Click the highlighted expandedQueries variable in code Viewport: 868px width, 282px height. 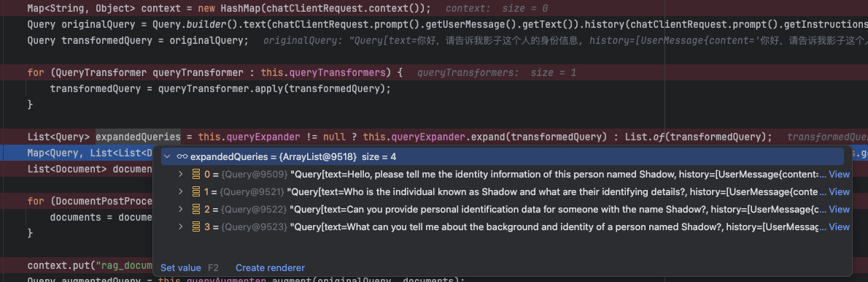pos(139,137)
